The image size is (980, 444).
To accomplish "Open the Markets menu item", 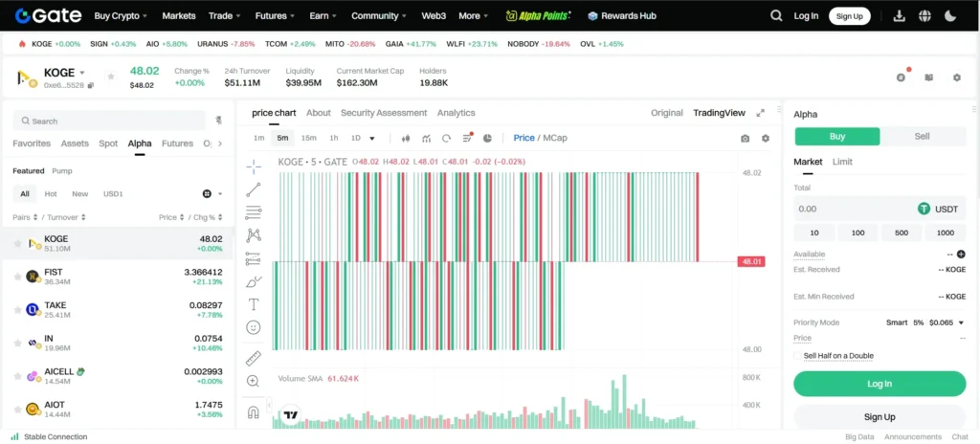I will pyautogui.click(x=179, y=16).
